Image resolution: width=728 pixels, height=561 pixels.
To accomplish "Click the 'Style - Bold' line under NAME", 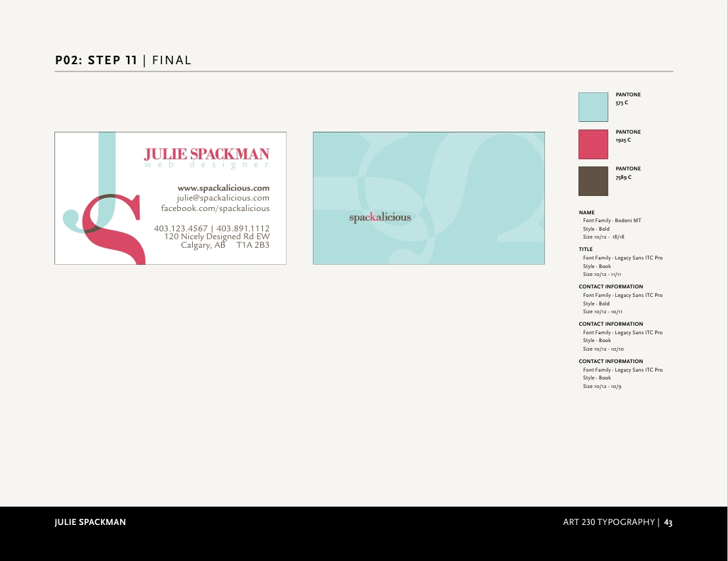I will pos(596,229).
